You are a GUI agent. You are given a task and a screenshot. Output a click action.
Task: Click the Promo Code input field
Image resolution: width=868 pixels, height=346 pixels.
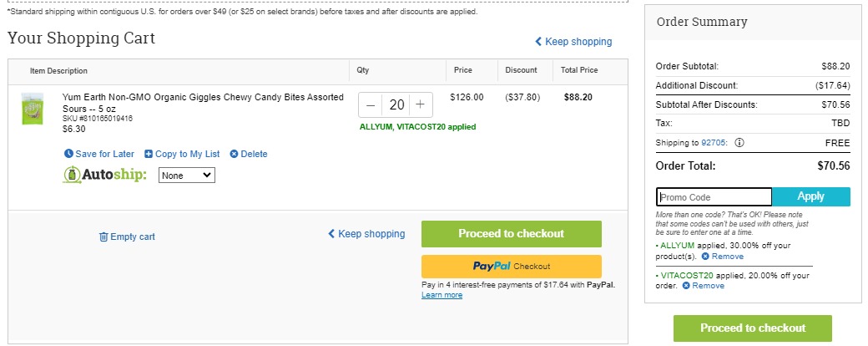(x=714, y=197)
